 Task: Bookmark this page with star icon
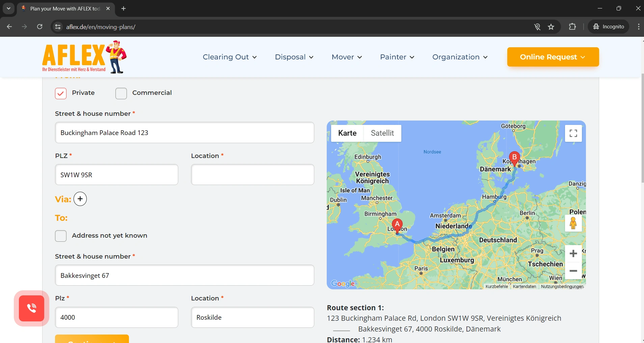pyautogui.click(x=551, y=27)
